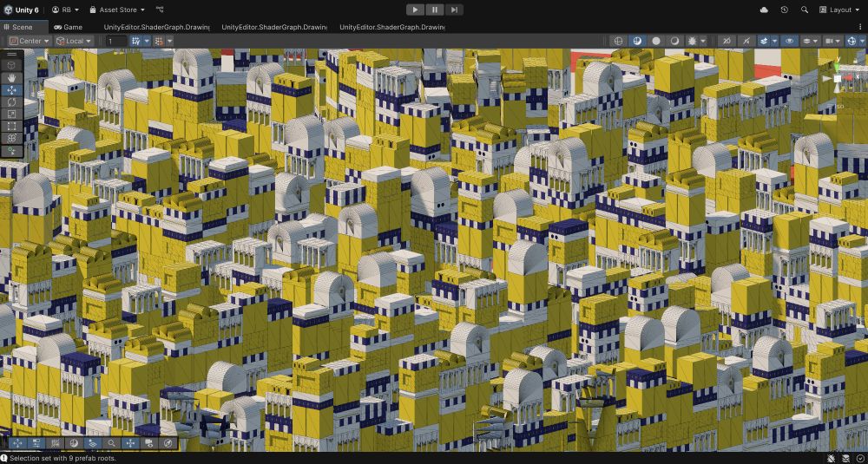The height and width of the screenshot is (464, 868).
Task: Expand snap increment dropdown arrow
Action: (x=169, y=41)
